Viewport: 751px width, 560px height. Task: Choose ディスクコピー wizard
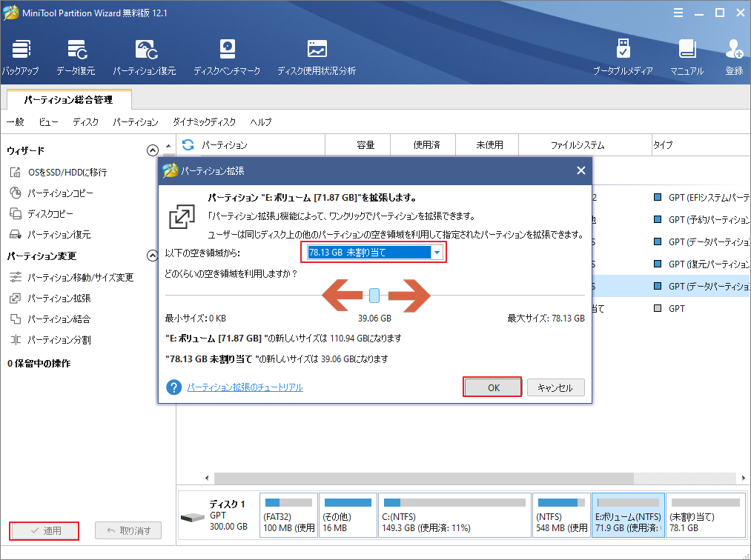[42, 214]
